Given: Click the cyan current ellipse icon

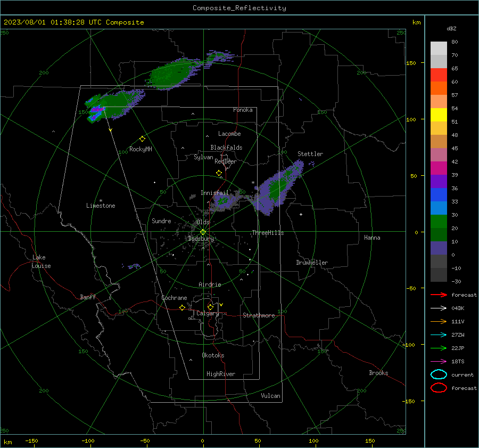Looking at the screenshot, I should (439, 374).
